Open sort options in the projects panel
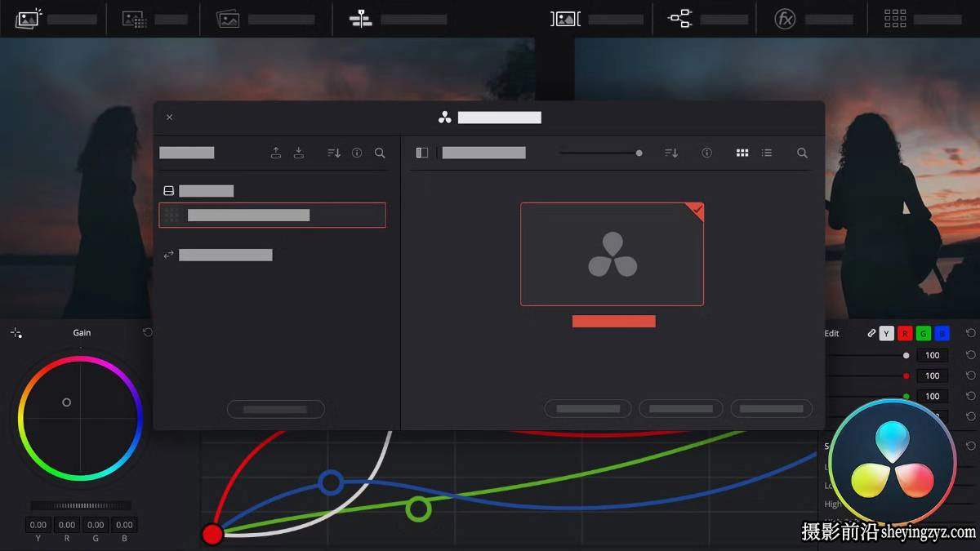 (671, 153)
